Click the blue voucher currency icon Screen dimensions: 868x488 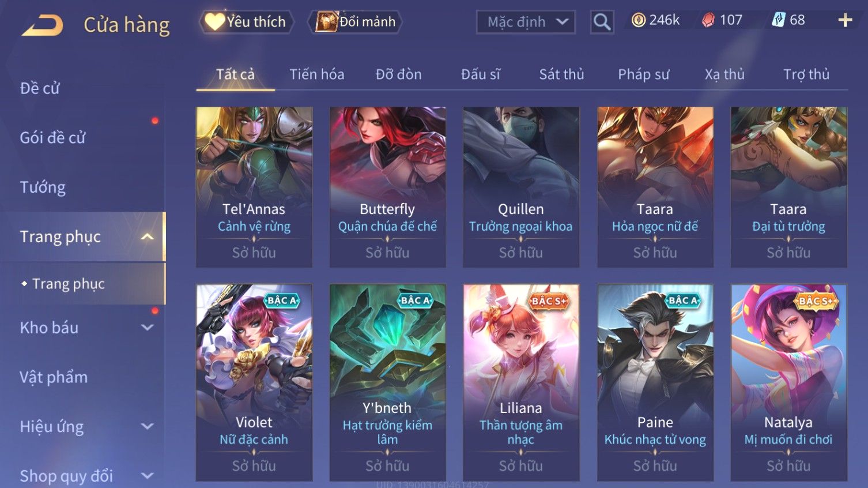pyautogui.click(x=779, y=20)
